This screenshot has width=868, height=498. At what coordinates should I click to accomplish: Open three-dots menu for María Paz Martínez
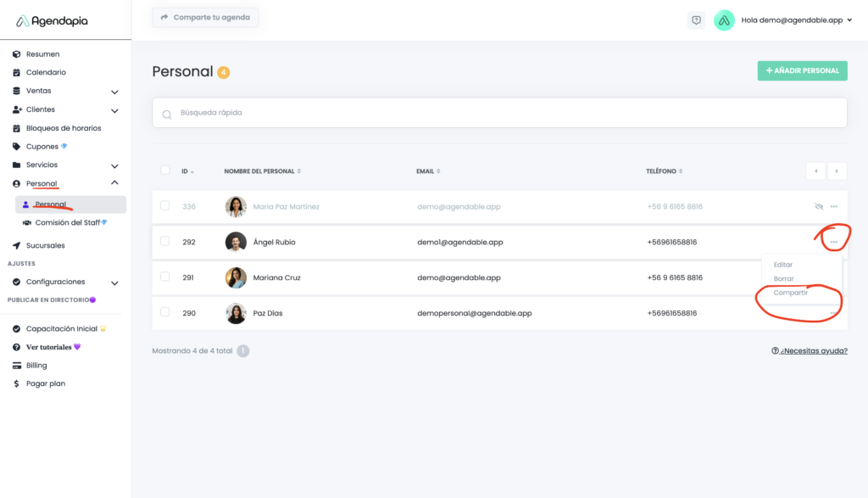coord(834,206)
